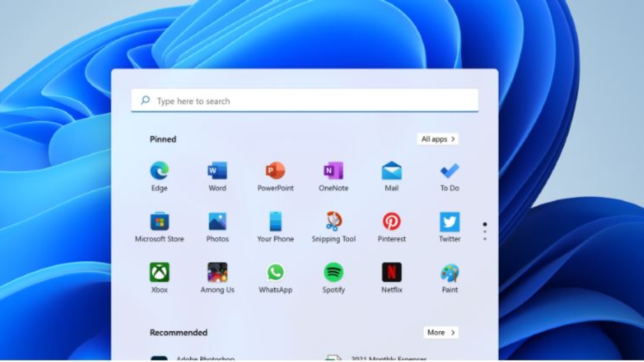Image resolution: width=644 pixels, height=362 pixels.
Task: Open the Microsoft Store
Action: tap(160, 223)
